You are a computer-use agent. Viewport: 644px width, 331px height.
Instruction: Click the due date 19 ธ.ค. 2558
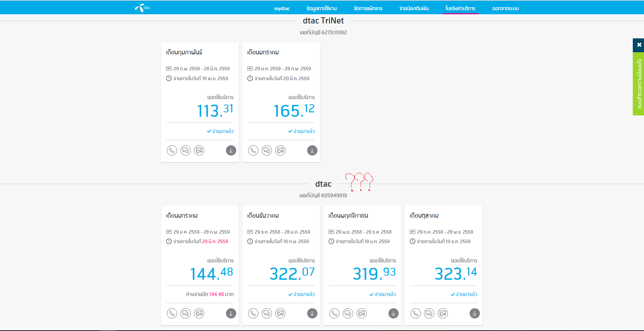coord(458,241)
